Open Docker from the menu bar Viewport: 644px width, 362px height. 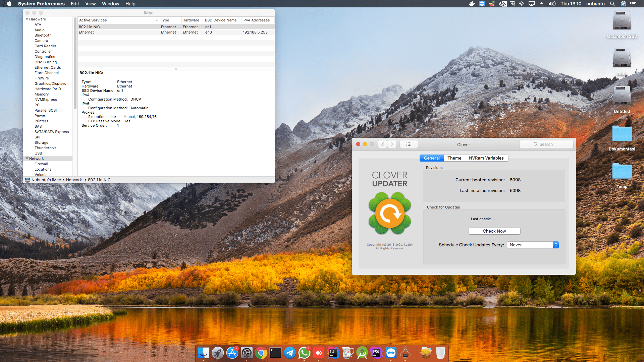click(472, 4)
